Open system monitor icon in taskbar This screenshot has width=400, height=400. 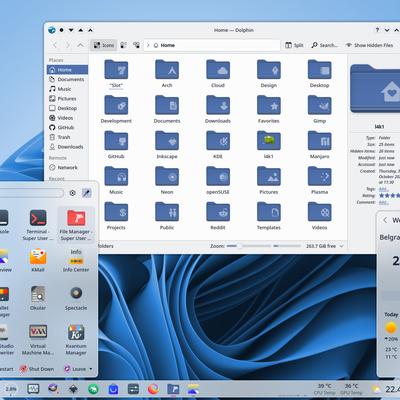coord(33,389)
